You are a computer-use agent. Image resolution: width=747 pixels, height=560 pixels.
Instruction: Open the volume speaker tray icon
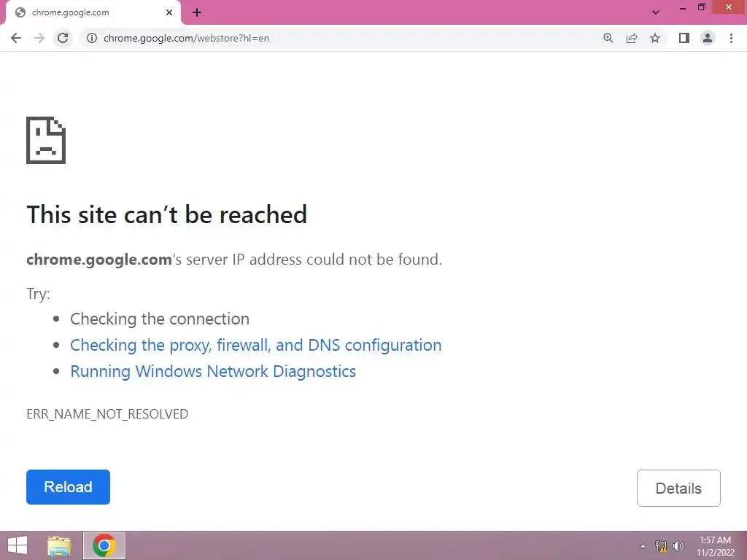(678, 546)
